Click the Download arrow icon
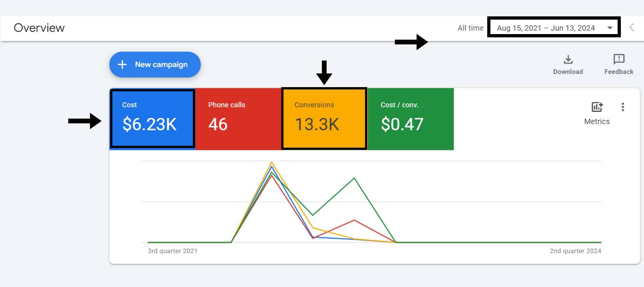This screenshot has height=287, width=644. (568, 60)
